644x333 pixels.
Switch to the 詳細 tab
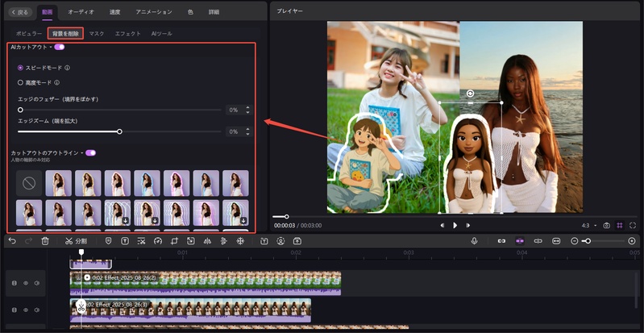pos(214,12)
